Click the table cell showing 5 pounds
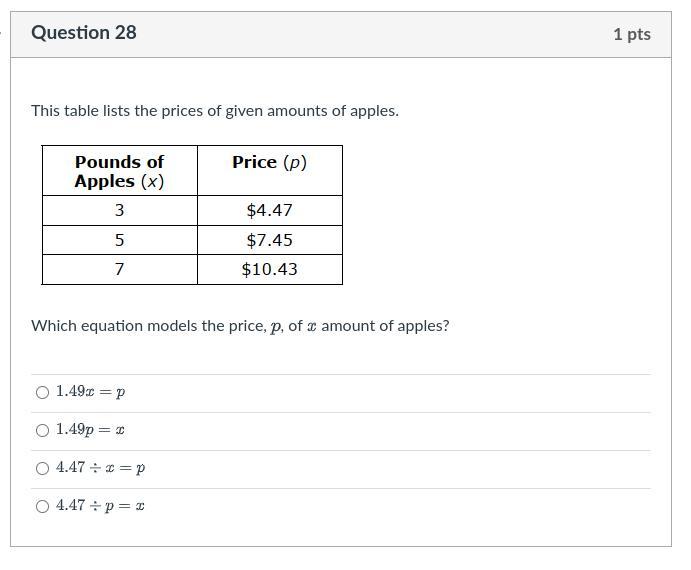 click(119, 241)
